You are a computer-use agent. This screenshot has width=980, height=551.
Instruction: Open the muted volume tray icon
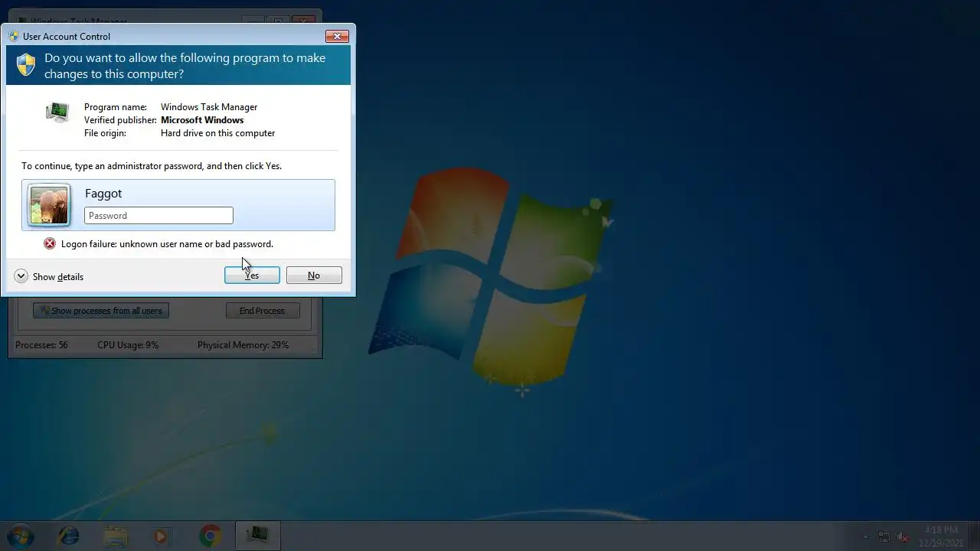click(x=903, y=537)
